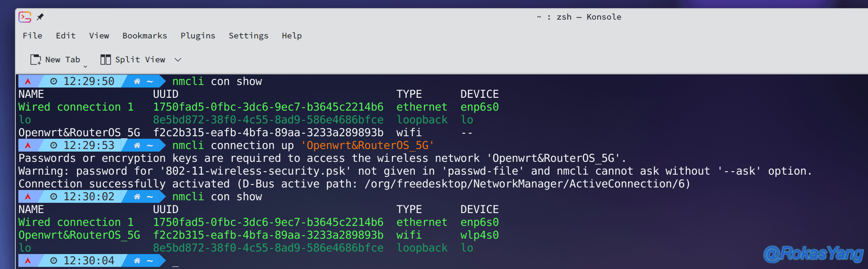Screen dimensions: 868x269
Task: Click the Konsole app icon in title bar
Action: coord(25,17)
